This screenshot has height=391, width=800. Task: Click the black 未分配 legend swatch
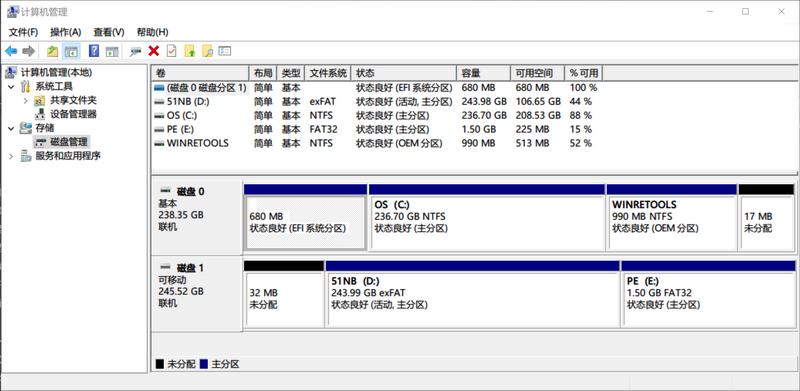point(160,364)
